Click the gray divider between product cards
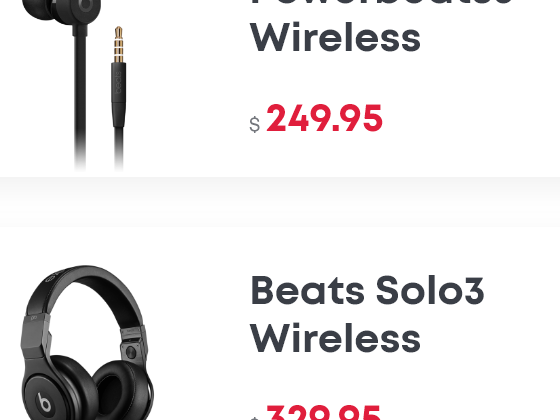 click(x=280, y=202)
